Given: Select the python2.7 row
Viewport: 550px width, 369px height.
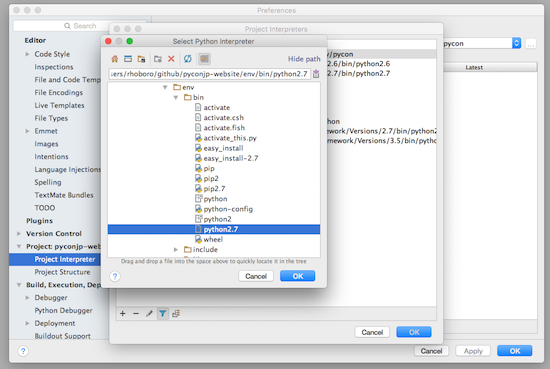Looking at the screenshot, I should [214, 229].
